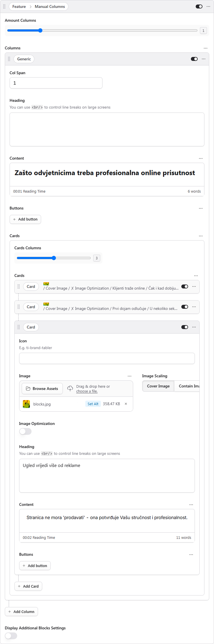Grab the drag handle of the first Card

pyautogui.click(x=19, y=286)
